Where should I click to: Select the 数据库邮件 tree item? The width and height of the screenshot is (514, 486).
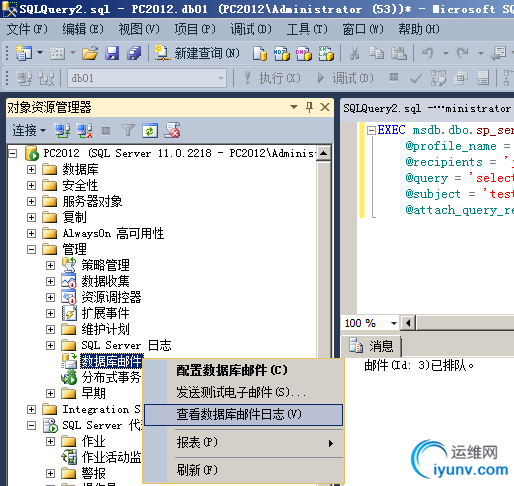pyautogui.click(x=112, y=361)
